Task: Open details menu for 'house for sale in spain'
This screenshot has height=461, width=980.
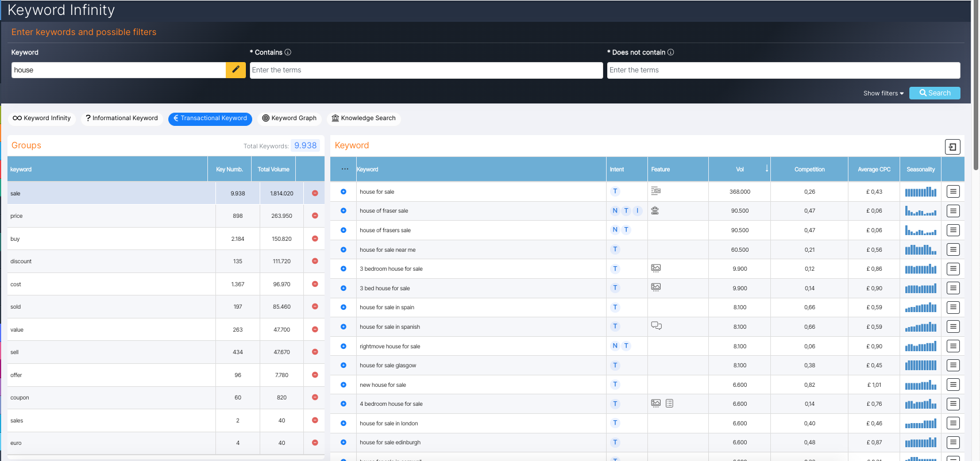Action: coord(953,307)
